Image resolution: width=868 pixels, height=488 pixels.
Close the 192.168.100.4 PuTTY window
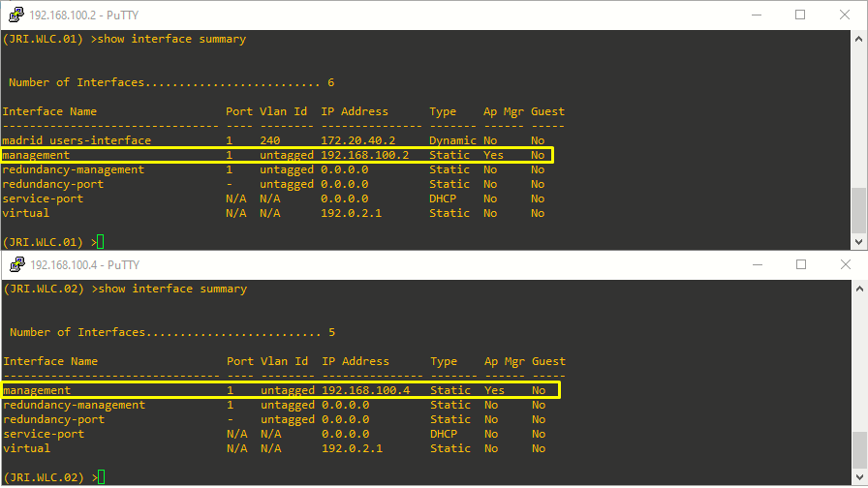click(x=846, y=264)
